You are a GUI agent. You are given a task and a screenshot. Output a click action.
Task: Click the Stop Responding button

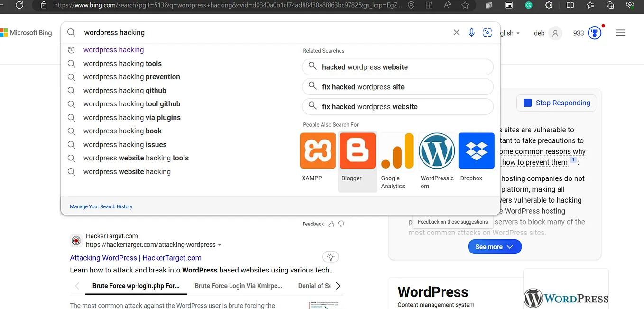pyautogui.click(x=556, y=103)
